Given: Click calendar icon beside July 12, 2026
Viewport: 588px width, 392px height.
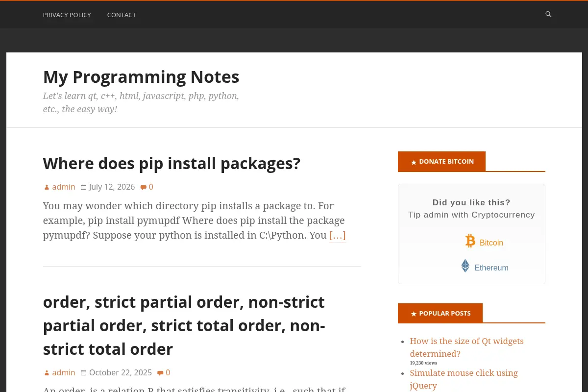Looking at the screenshot, I should (x=83, y=187).
